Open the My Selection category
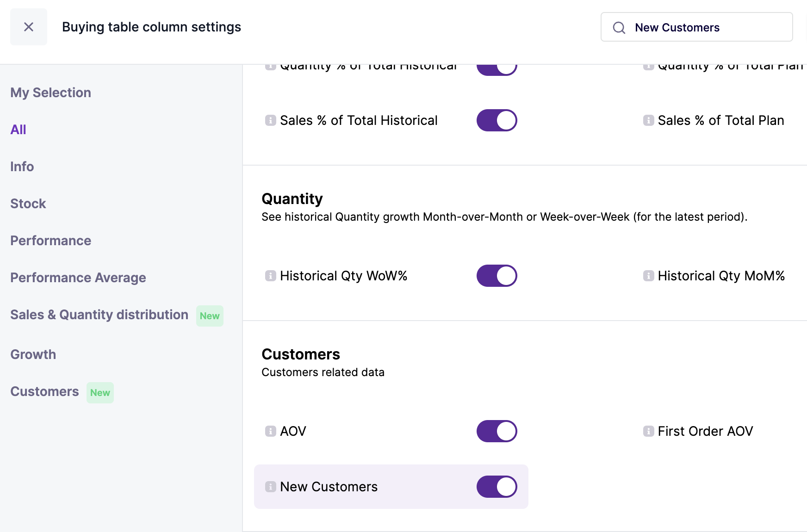Screen dimensions: 807x532 [50, 93]
